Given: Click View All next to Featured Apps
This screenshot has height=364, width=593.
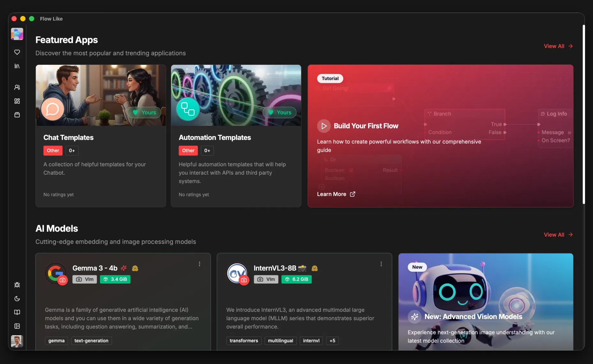Looking at the screenshot, I should coord(558,46).
